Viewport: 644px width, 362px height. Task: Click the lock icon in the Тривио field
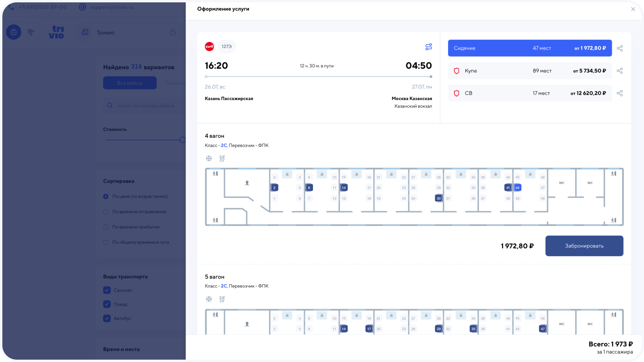pos(173,32)
